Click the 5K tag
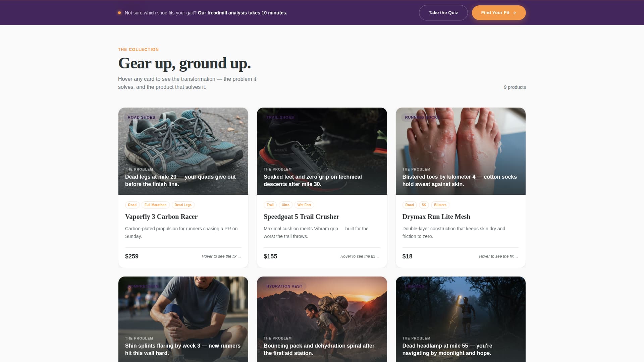Screen dimensions: 644x362 tap(424, 205)
